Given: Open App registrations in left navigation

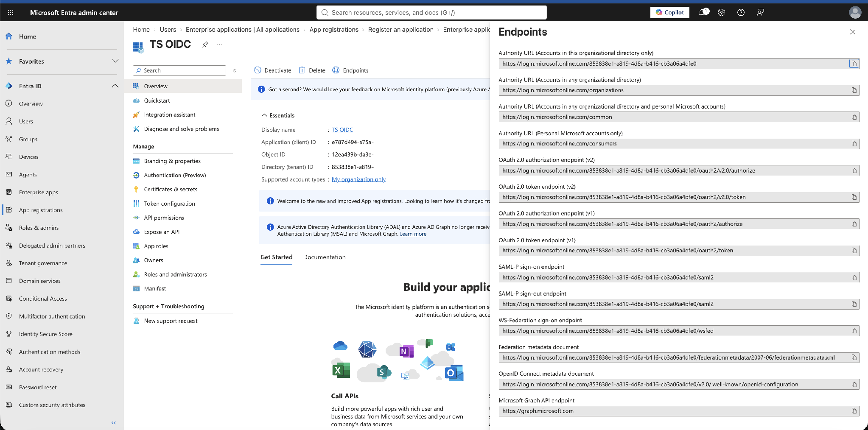Looking at the screenshot, I should 41,210.
